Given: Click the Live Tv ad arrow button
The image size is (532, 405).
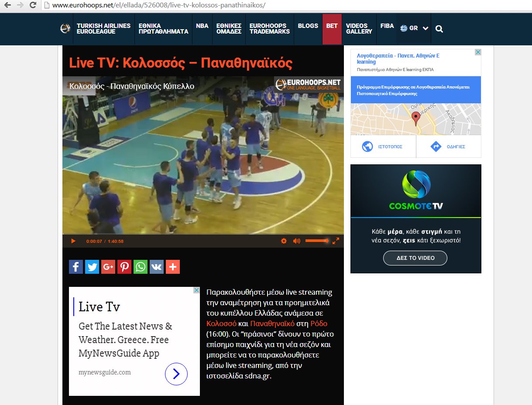Looking at the screenshot, I should click(x=176, y=374).
